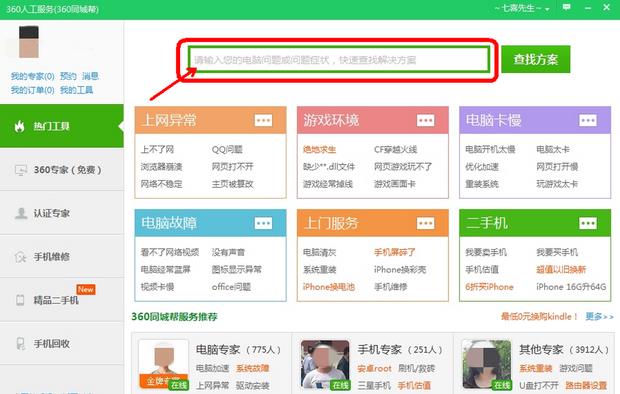The width and height of the screenshot is (620, 394).
Task: Focus the problem description search field
Action: point(338,60)
